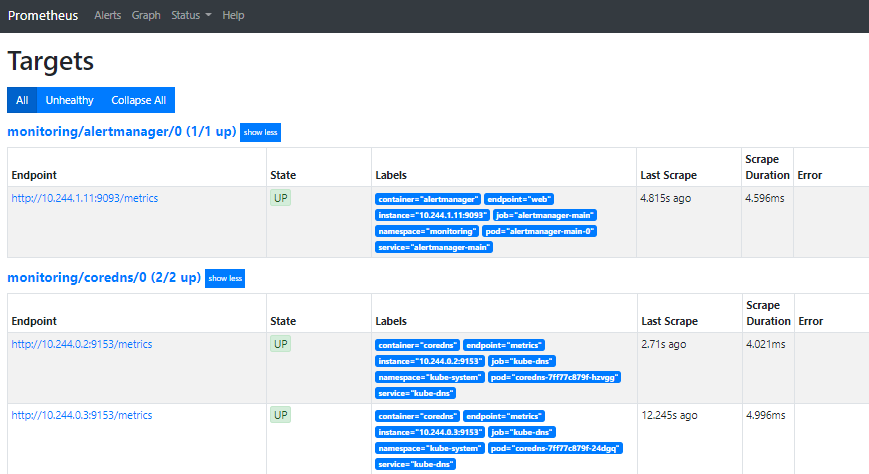Click the container="alertmanager" label

[428, 199]
